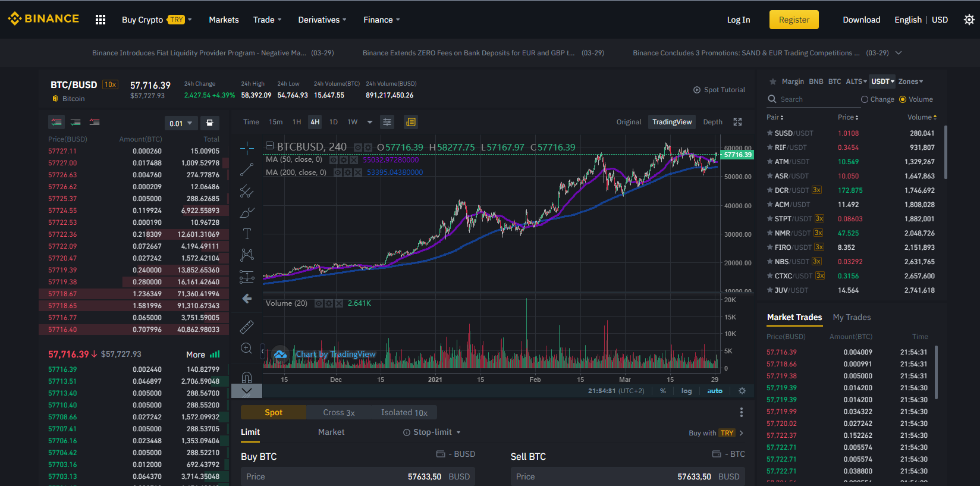
Task: Open the Spot Tutorial link
Action: [719, 90]
